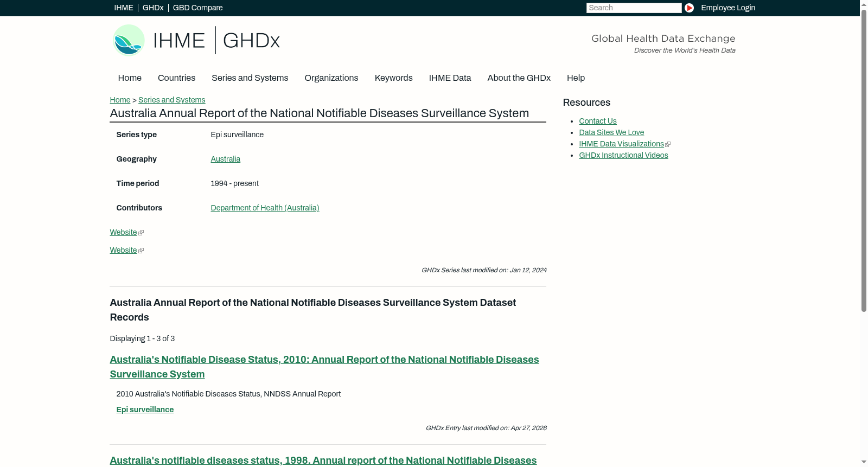This screenshot has width=868, height=467.
Task: Open GHDx Instructional Videos link
Action: tap(623, 155)
